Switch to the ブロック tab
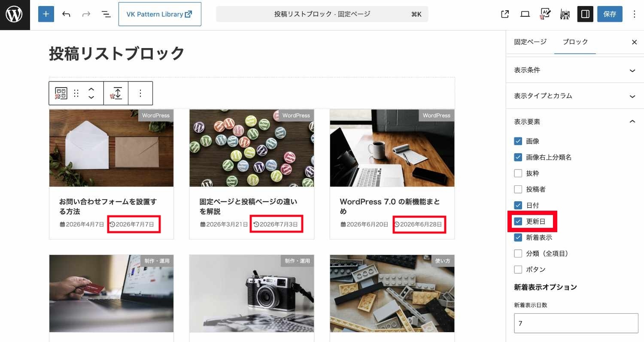Viewport: 644px width, 342px height. coord(575,42)
